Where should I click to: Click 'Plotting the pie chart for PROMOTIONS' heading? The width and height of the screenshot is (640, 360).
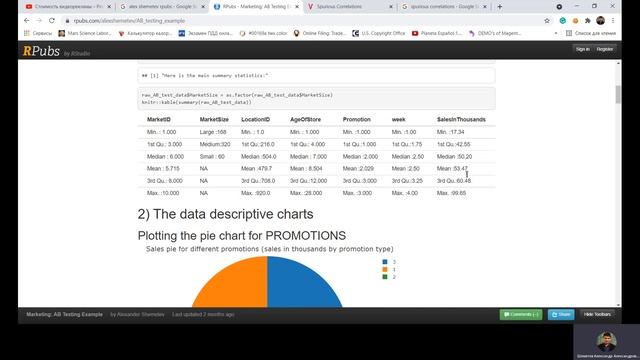tap(242, 236)
